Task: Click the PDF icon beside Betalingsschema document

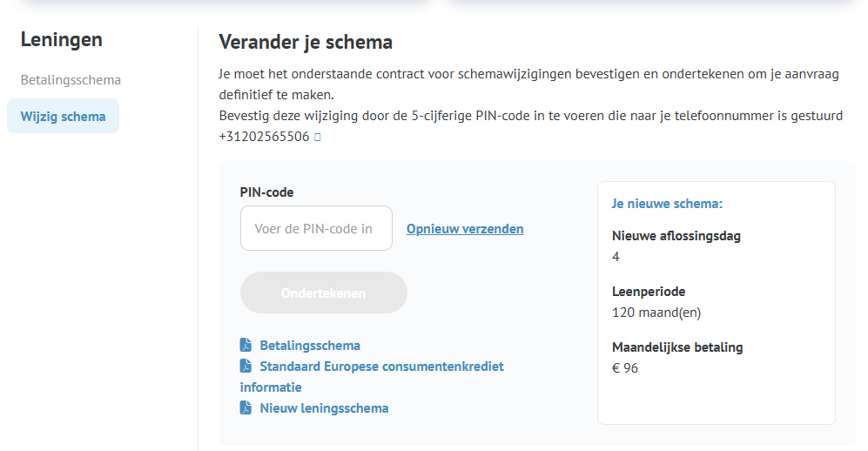Action: [246, 346]
